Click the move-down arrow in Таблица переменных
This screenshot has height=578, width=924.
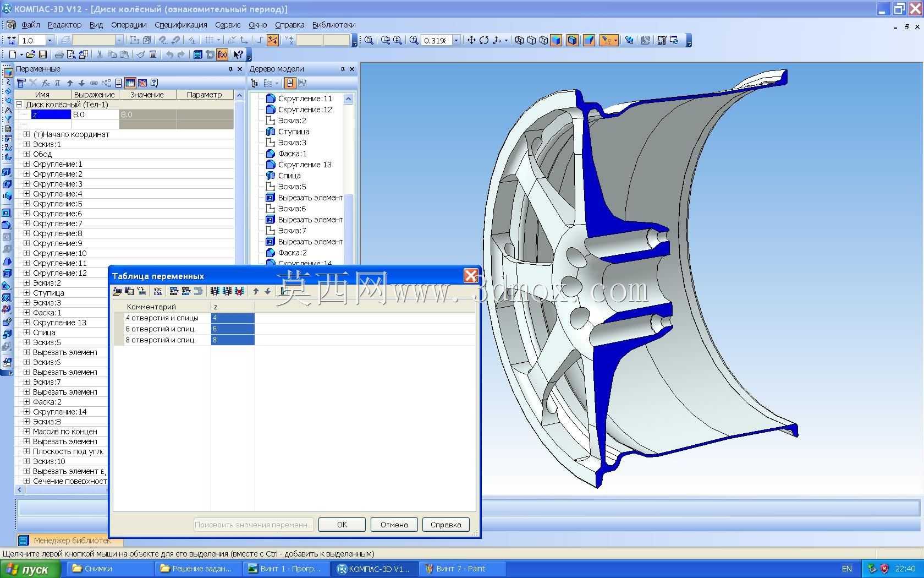click(x=268, y=291)
